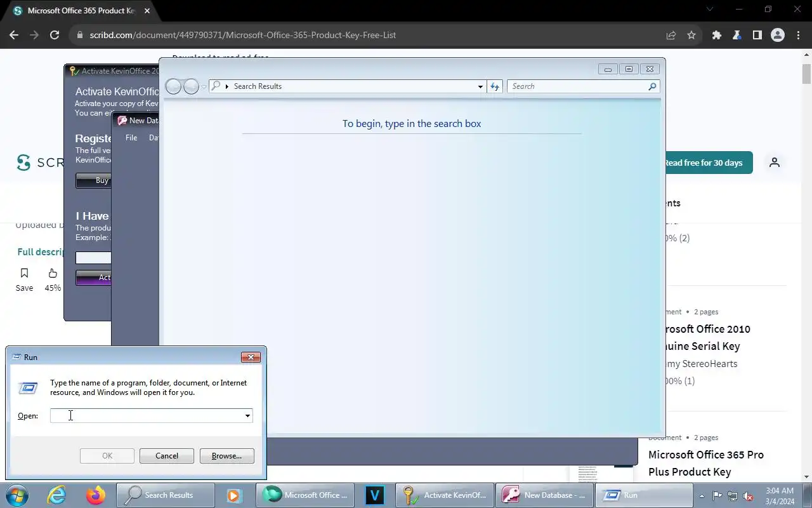Open the V application taskbar icon
The height and width of the screenshot is (508, 812).
[x=375, y=495]
